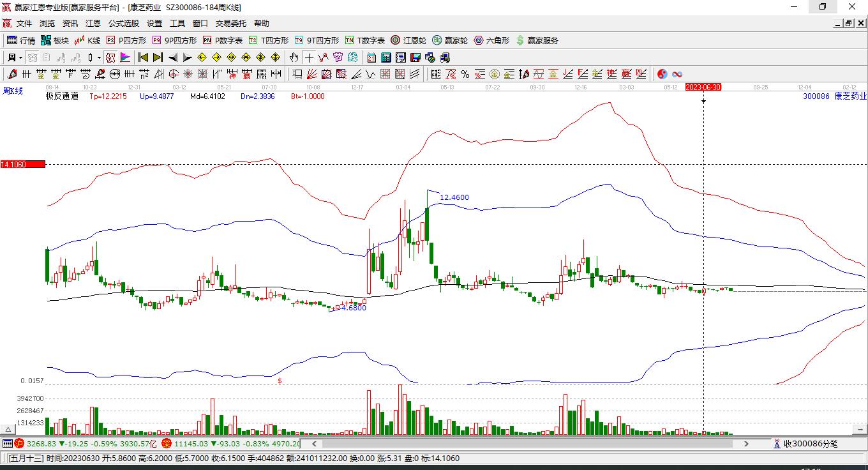Open the 交易委托 menu

(230, 24)
